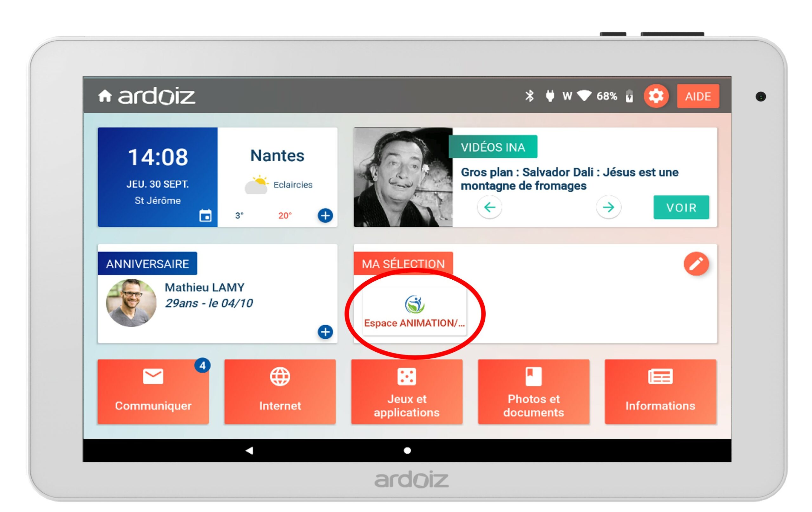Edit Ma Sélection with the pencil icon

[x=696, y=263]
